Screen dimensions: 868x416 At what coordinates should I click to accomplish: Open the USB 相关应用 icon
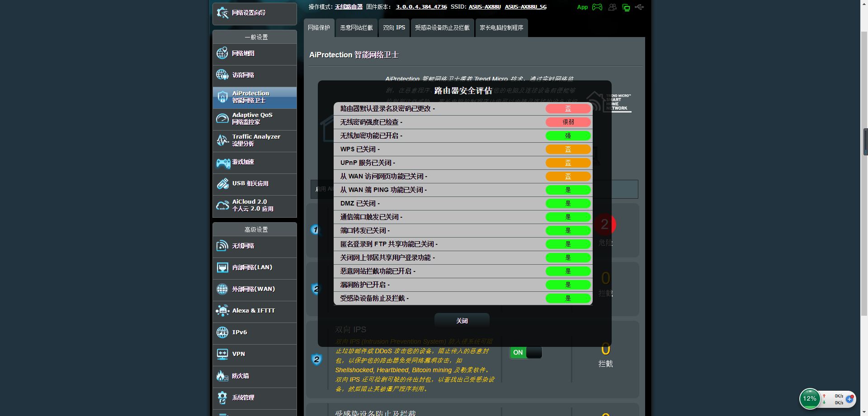click(x=222, y=183)
